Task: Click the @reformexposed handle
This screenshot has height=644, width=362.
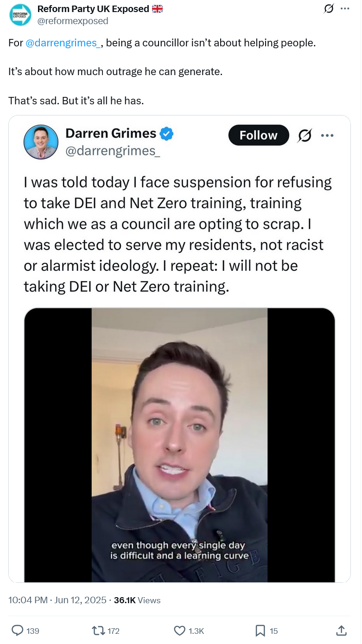Action: pos(73,21)
